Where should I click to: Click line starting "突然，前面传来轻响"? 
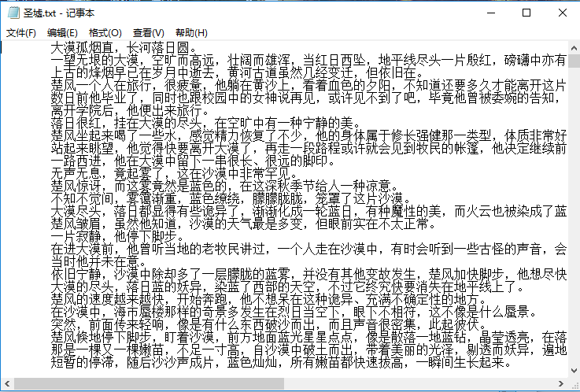(x=269, y=324)
